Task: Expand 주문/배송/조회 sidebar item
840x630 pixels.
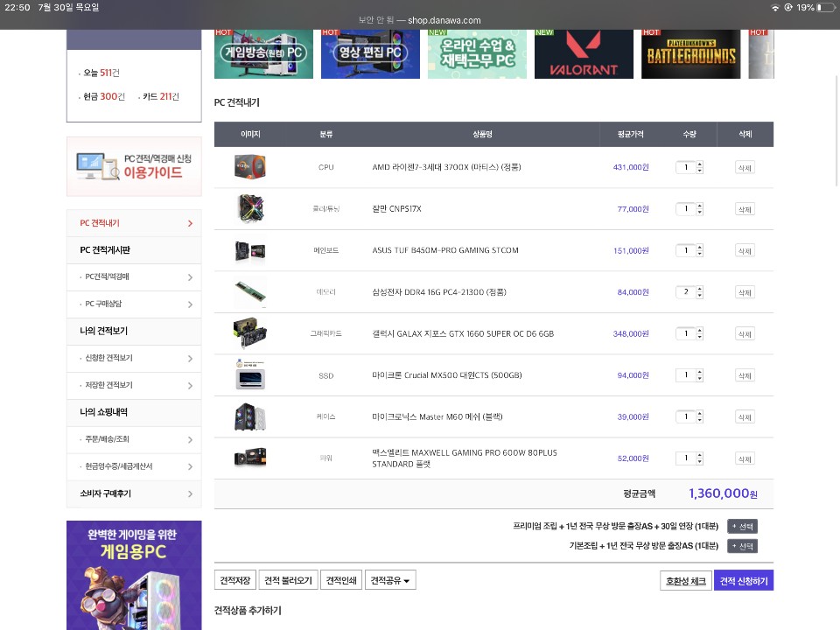Action: tap(134, 439)
